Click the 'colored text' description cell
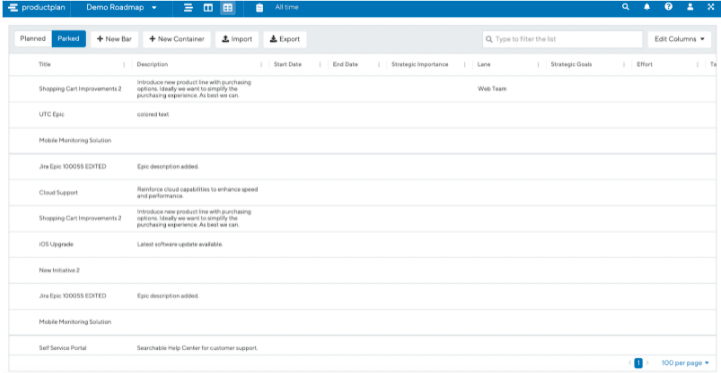The height and width of the screenshot is (373, 721). pos(153,115)
